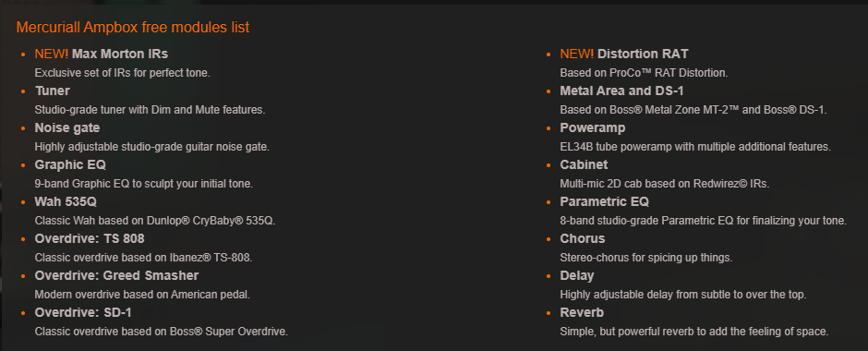
Task: Open the Noise gate entry
Action: (67, 127)
